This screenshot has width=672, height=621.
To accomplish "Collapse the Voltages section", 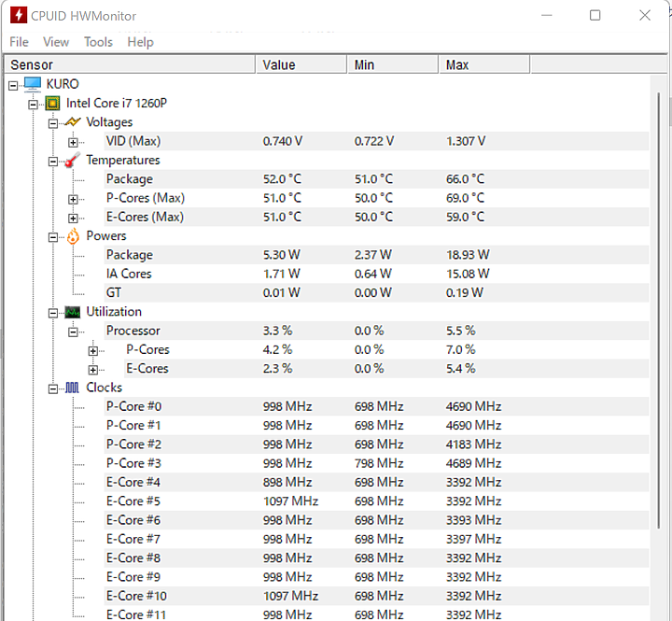I will click(x=52, y=123).
